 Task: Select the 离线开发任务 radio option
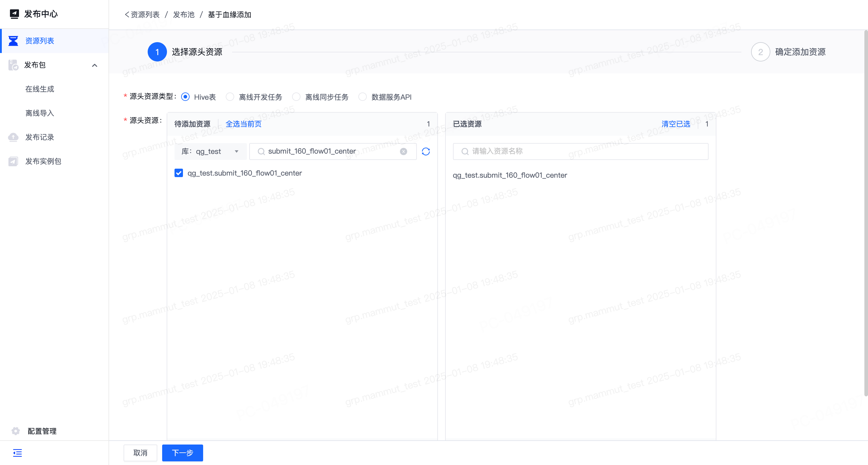[x=230, y=97]
